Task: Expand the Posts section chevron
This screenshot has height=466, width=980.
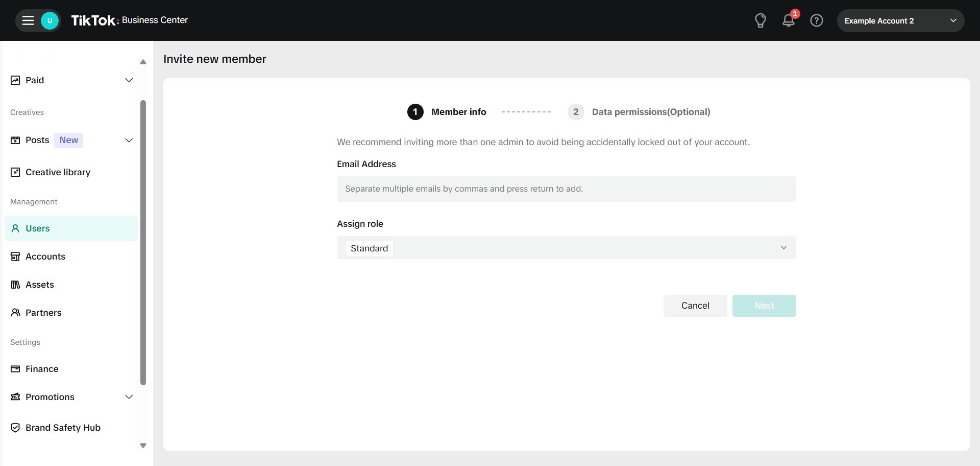Action: pyautogui.click(x=129, y=141)
